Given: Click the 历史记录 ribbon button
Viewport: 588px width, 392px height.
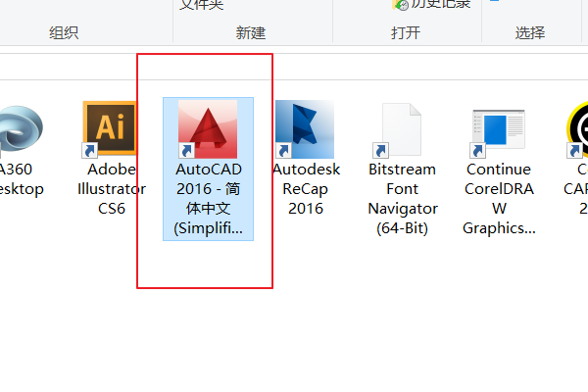Looking at the screenshot, I should 432,5.
